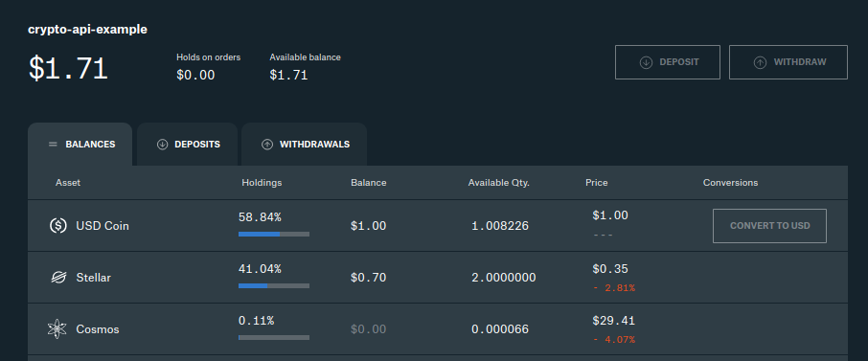Convert USD Coin to USD

click(769, 226)
